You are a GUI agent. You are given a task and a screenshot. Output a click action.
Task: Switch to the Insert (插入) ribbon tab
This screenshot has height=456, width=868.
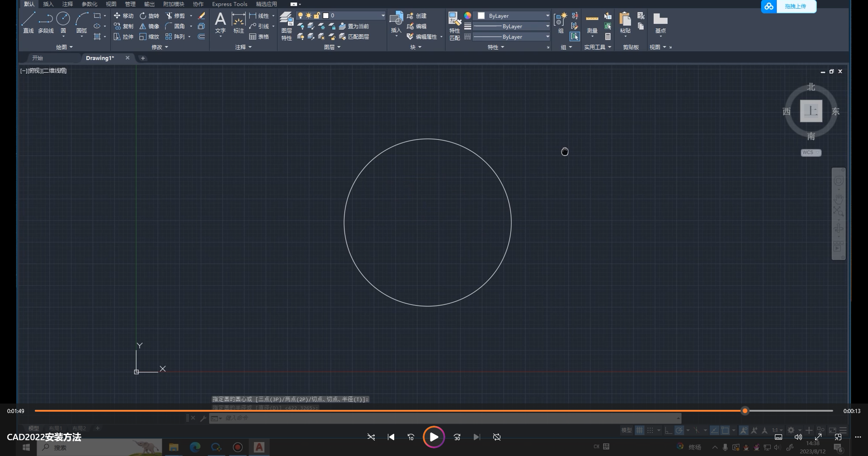(x=48, y=4)
